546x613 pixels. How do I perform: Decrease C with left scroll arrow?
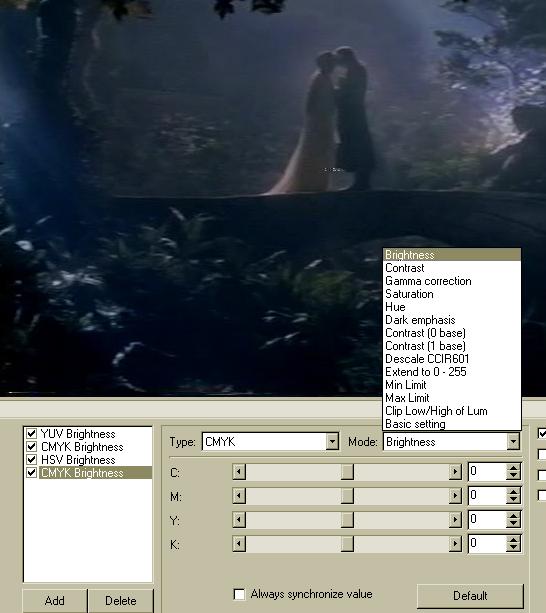(239, 472)
